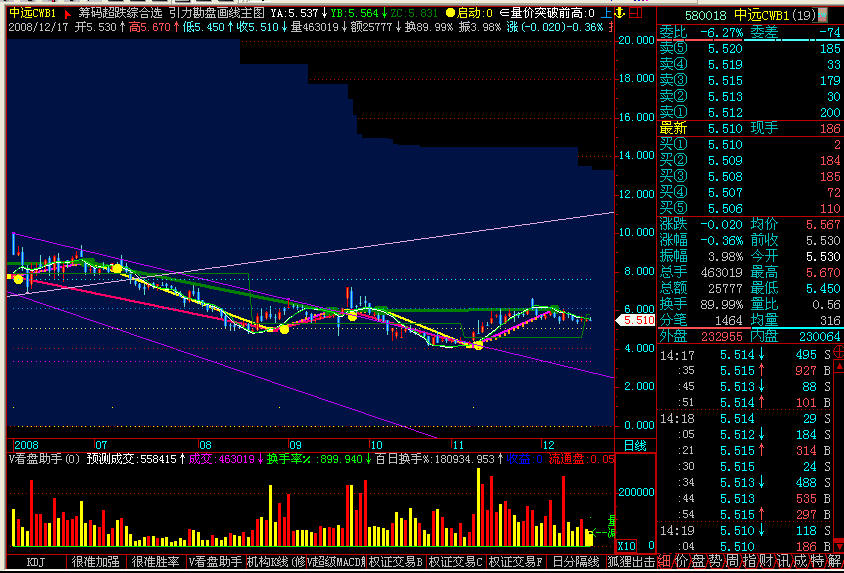Open the KDJ indicator tab
Image resolution: width=844 pixels, height=573 pixels.
(x=36, y=562)
